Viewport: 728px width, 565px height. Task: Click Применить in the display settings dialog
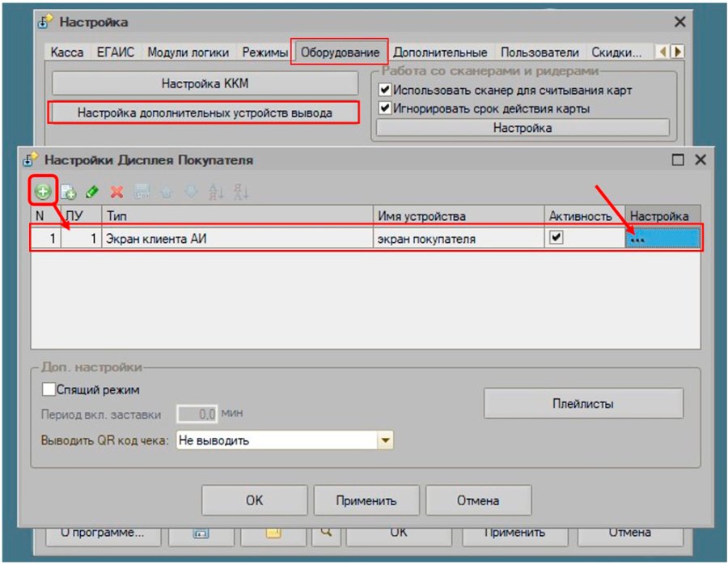pos(366,500)
